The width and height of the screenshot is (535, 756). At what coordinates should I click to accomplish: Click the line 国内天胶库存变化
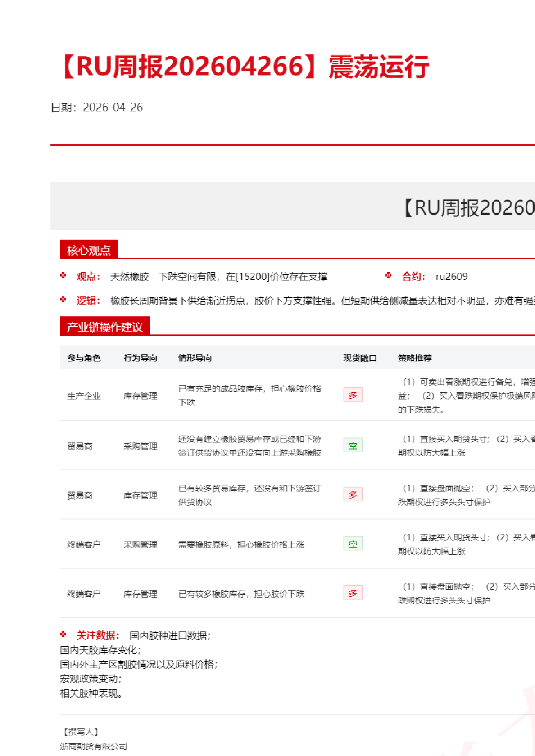pos(100,650)
